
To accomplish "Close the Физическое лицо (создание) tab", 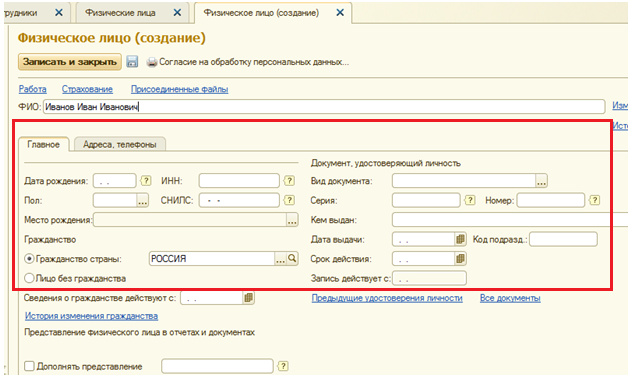I will (340, 13).
